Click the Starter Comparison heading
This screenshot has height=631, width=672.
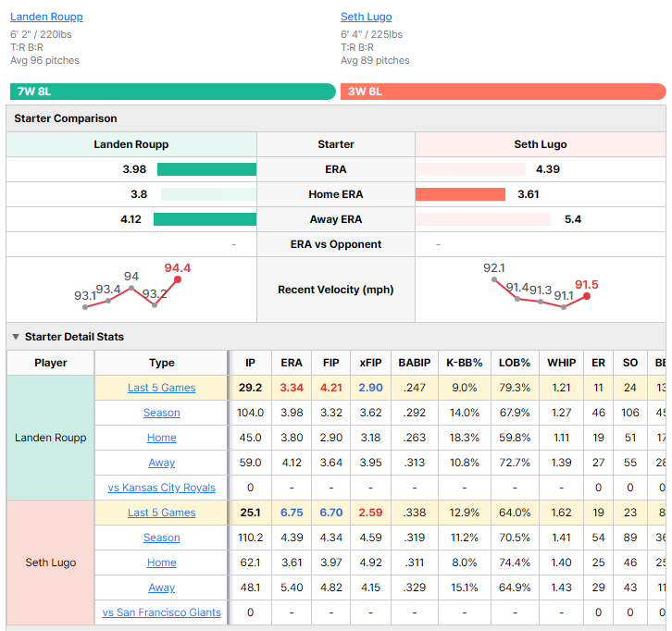[x=66, y=118]
